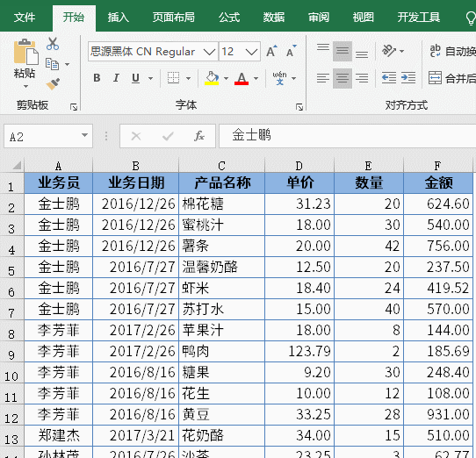Open the insert function fx dialog
This screenshot has width=476, height=458.
tap(199, 136)
